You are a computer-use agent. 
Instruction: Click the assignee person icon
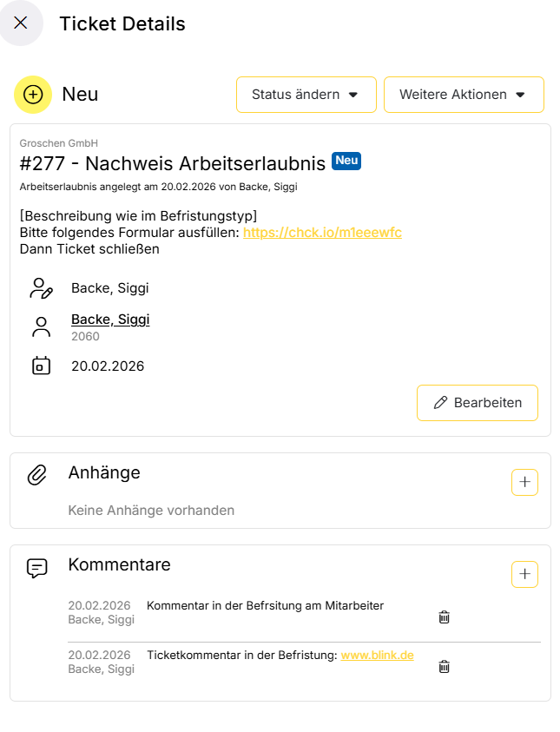coord(41,326)
